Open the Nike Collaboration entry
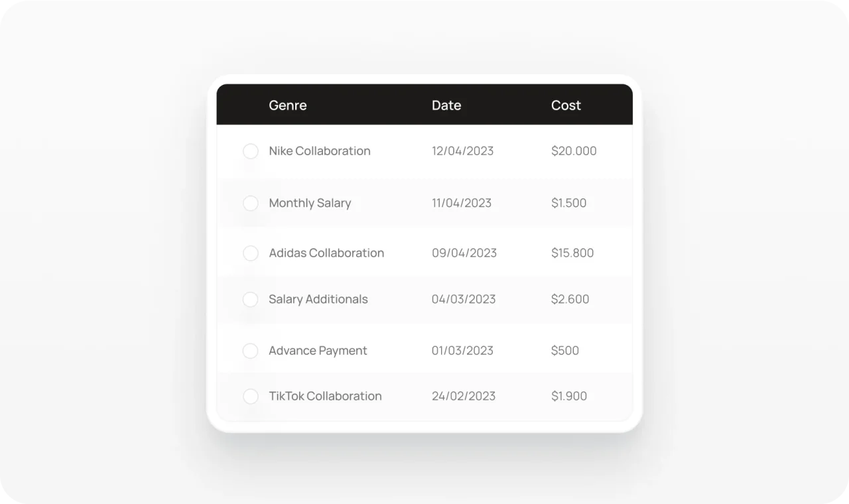849x504 pixels. 320,151
